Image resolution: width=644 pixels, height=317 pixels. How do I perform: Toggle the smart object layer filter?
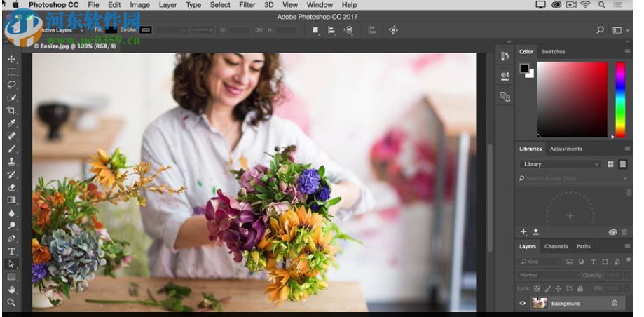click(617, 262)
